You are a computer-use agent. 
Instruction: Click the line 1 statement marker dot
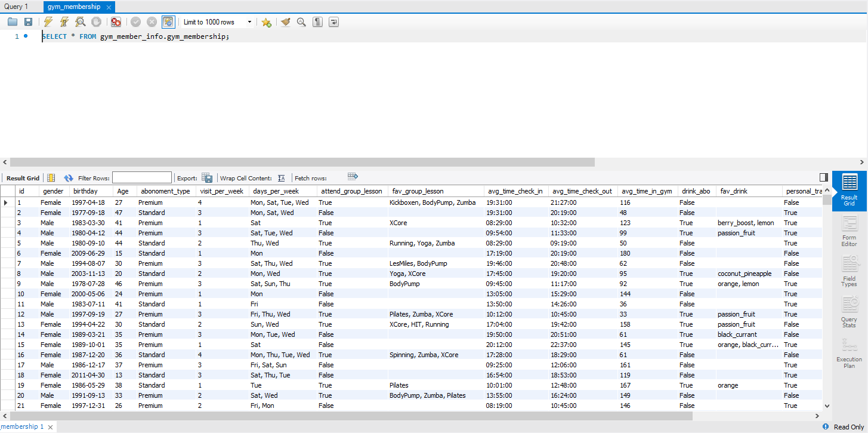tap(26, 36)
